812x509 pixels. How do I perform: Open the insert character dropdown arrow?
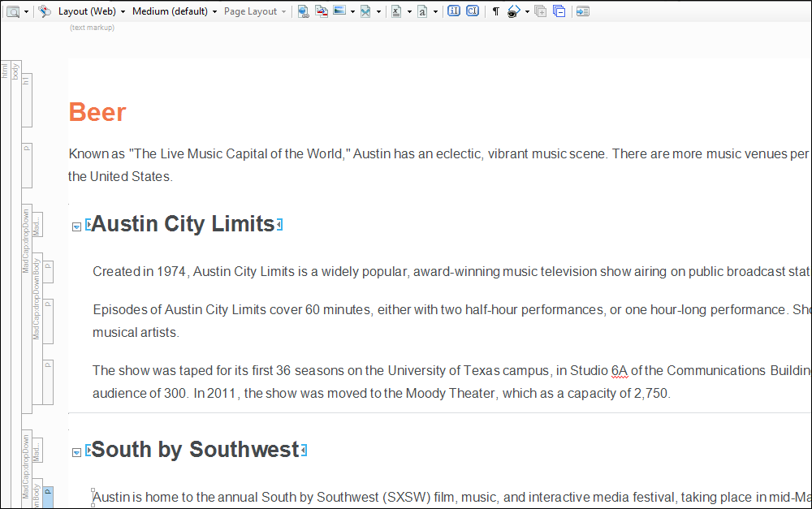(435, 12)
